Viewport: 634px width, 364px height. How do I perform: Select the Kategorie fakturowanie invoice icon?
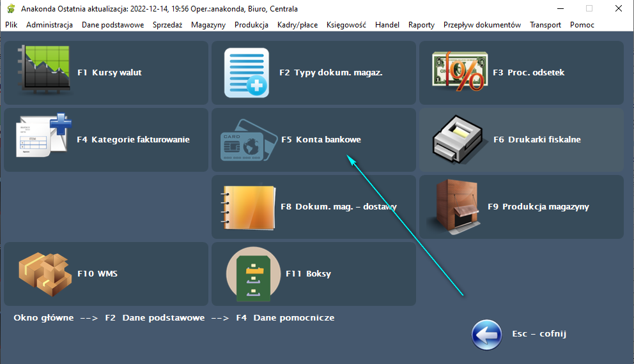click(x=43, y=135)
